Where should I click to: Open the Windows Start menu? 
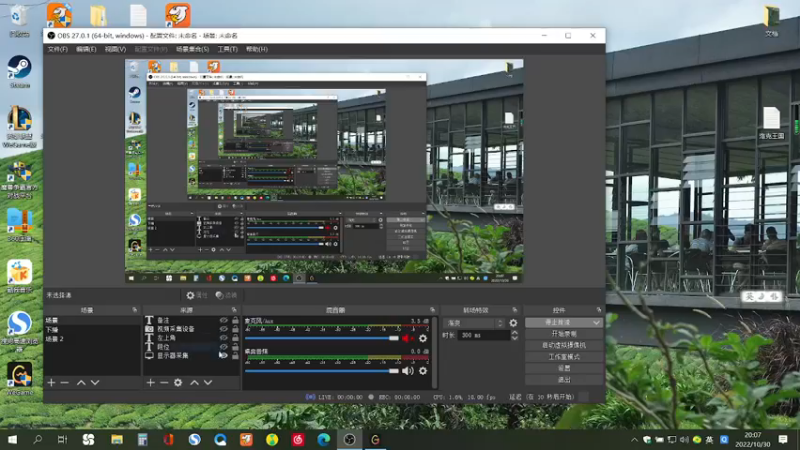pos(12,439)
